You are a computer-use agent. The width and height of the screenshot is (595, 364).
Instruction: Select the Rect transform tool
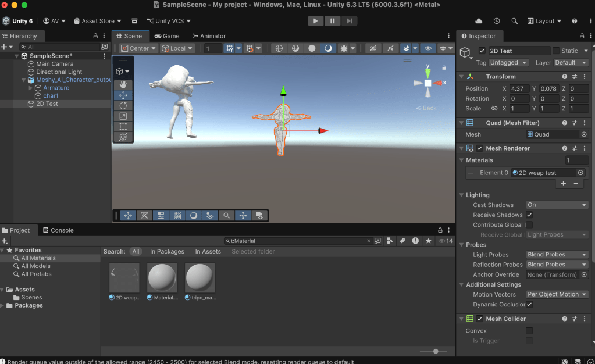pyautogui.click(x=123, y=127)
